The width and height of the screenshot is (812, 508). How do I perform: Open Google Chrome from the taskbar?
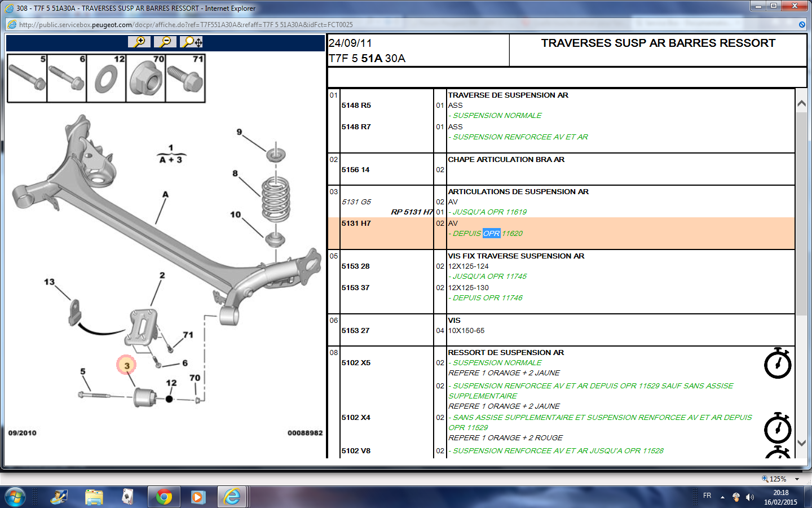(164, 497)
